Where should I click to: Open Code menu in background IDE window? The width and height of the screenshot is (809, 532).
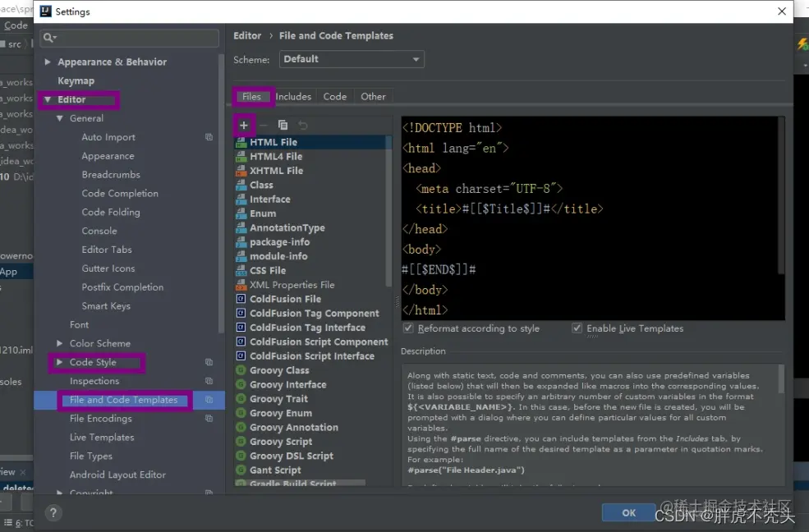tap(16, 25)
